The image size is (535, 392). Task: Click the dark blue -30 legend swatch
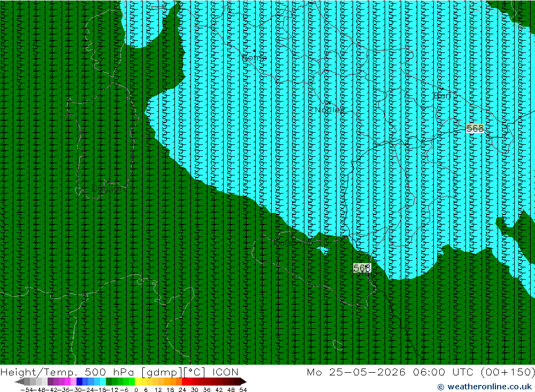tap(80, 381)
